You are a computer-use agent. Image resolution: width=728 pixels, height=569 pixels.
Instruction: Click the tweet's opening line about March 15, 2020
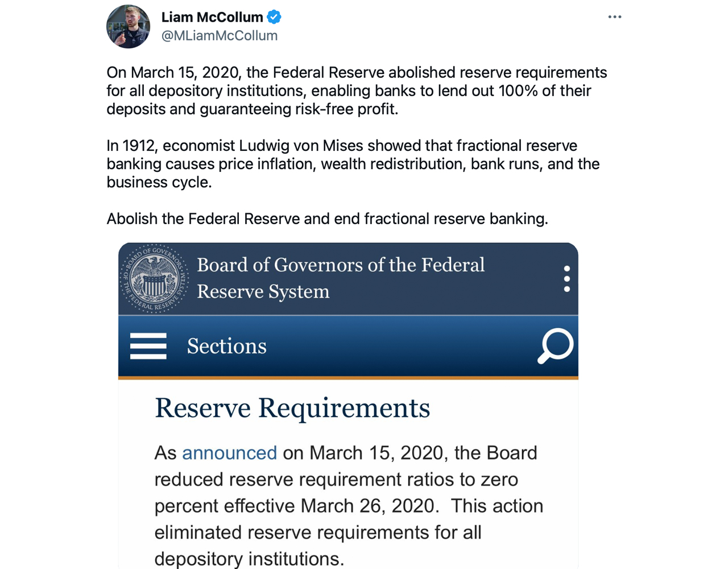click(x=357, y=73)
